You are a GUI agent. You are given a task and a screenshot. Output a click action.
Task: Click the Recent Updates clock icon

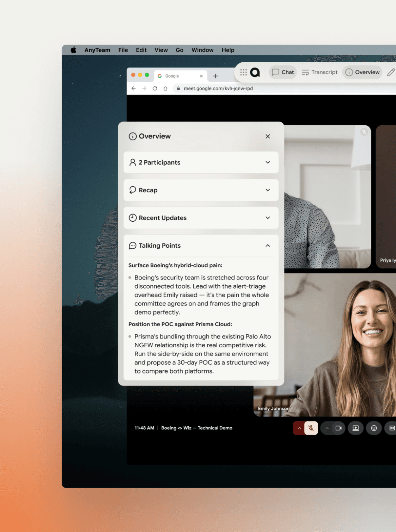(x=133, y=218)
